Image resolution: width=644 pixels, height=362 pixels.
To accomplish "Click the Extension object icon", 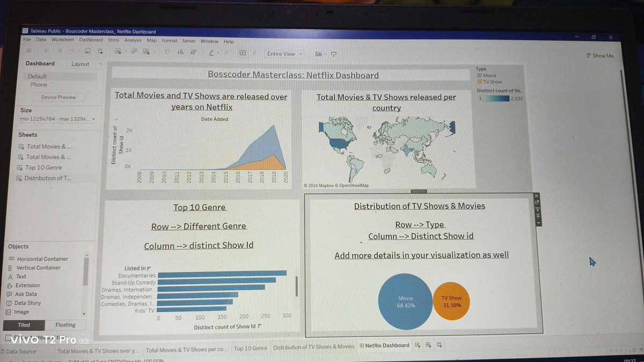I will pyautogui.click(x=10, y=285).
